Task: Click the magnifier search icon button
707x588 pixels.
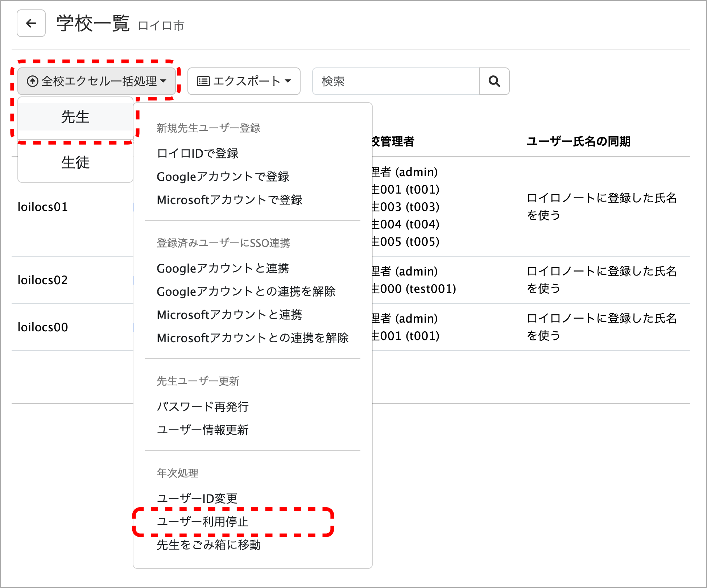Action: (x=494, y=81)
